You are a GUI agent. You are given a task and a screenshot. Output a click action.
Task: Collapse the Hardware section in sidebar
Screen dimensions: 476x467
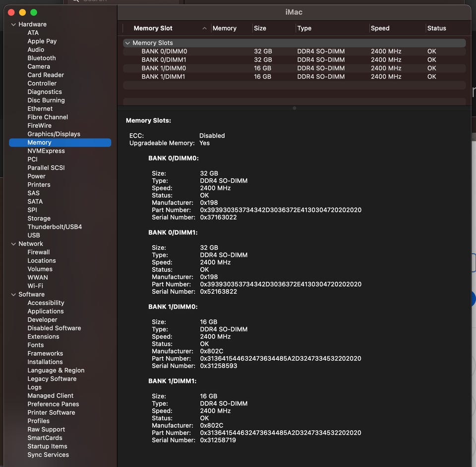[x=13, y=24]
